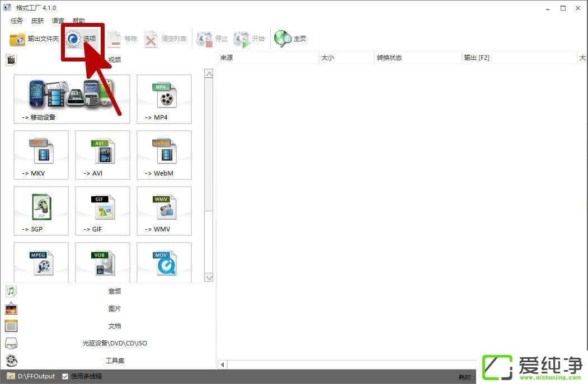The image size is (588, 384).
Task: Select the MP4 video conversion icon
Action: click(x=164, y=99)
